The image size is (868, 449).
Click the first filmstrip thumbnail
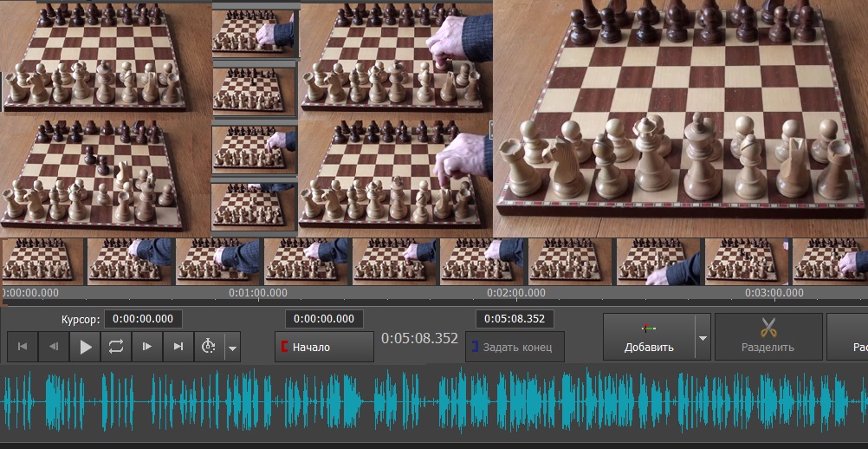(42, 261)
